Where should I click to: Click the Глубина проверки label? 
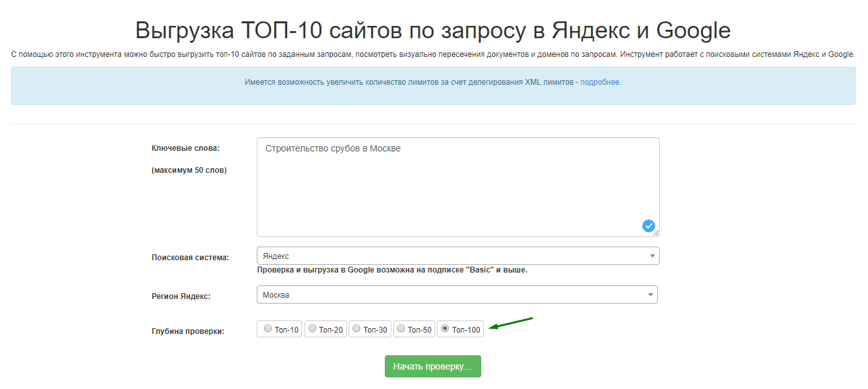(x=188, y=331)
